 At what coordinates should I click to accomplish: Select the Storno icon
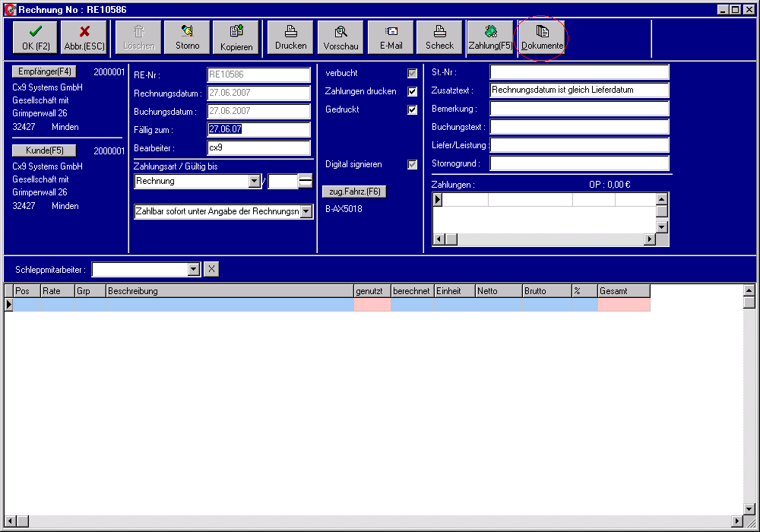pos(187,36)
